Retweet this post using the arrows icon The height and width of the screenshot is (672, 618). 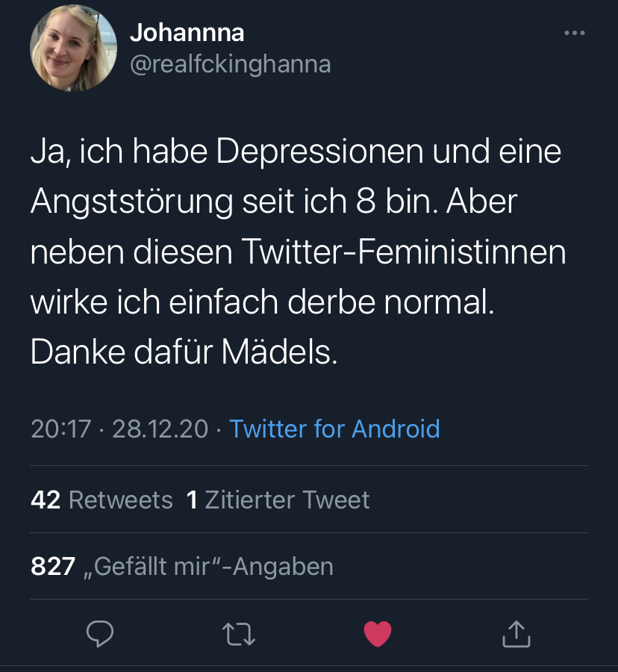(x=239, y=634)
